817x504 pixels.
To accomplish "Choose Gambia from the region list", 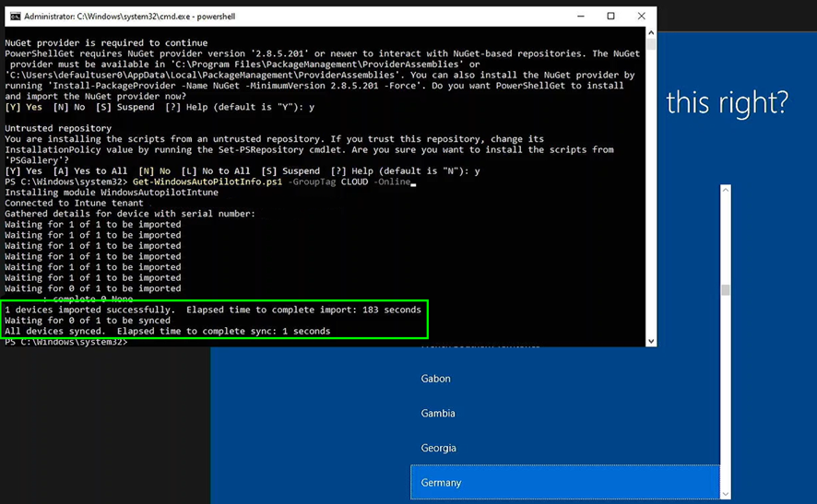I will pyautogui.click(x=438, y=414).
